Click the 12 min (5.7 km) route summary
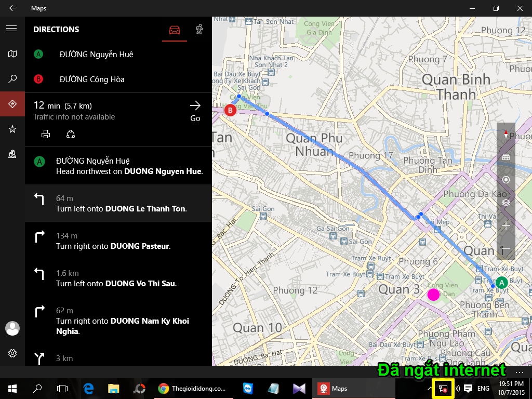This screenshot has width=532, height=399. click(63, 105)
